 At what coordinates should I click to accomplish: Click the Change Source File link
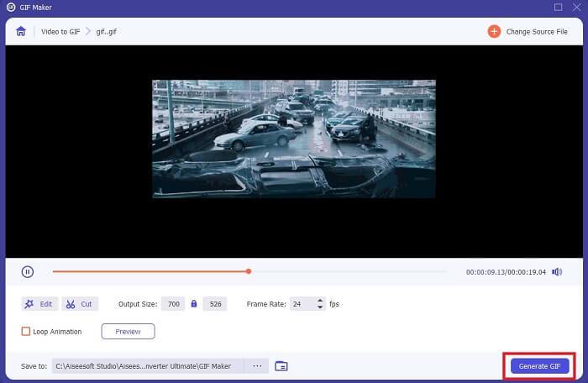537,32
